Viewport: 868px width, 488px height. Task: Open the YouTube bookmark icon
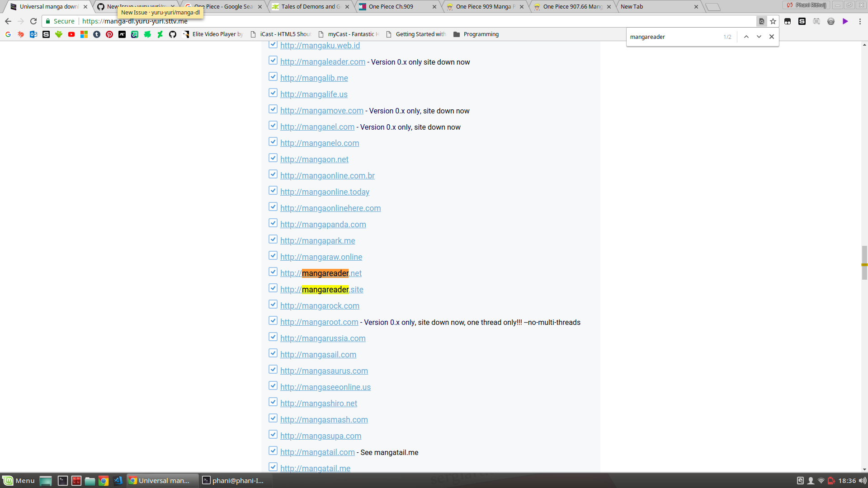[71, 34]
